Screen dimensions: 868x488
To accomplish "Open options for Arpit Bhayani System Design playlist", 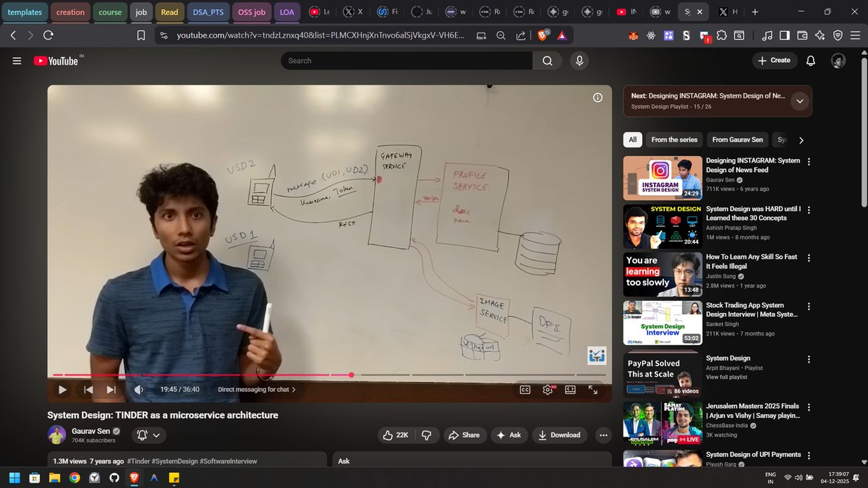I will [x=809, y=359].
